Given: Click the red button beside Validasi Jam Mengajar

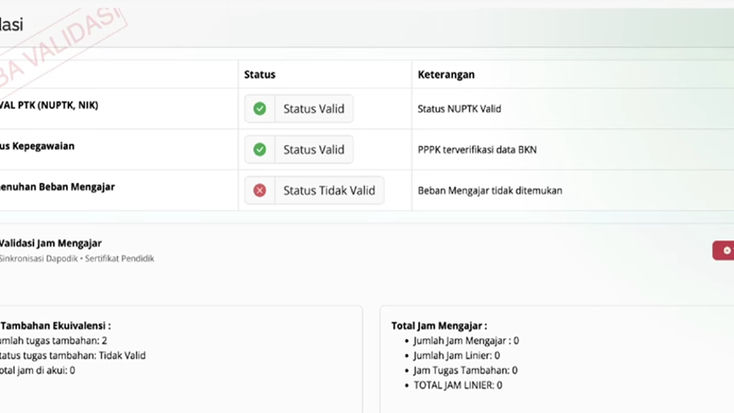Looking at the screenshot, I should point(723,251).
